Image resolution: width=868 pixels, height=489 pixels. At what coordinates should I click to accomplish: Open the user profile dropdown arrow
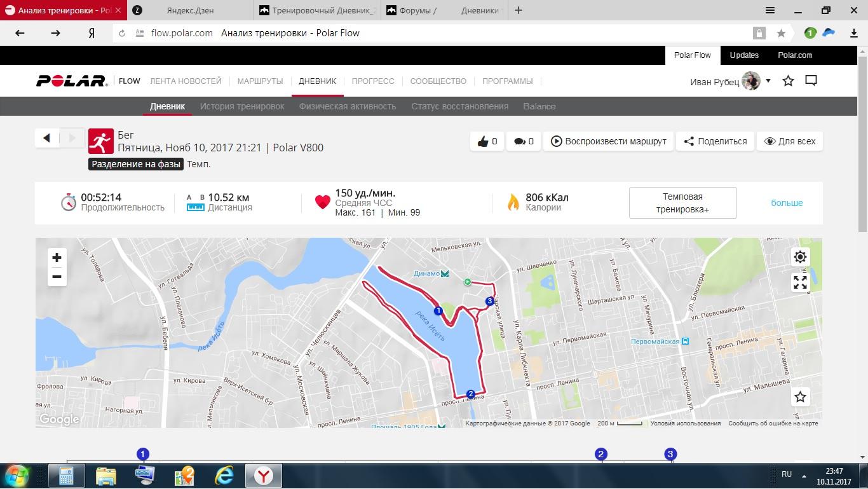click(768, 81)
